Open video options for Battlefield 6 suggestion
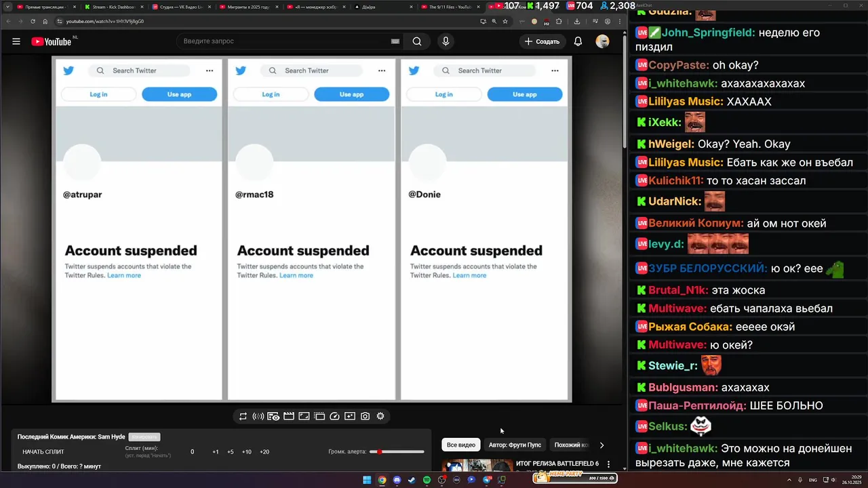 click(x=608, y=465)
